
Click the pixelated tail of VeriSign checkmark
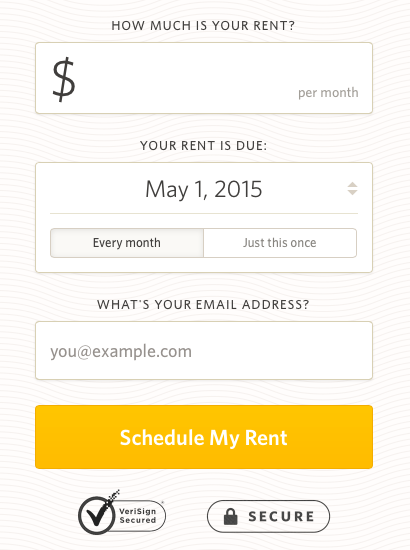pyautogui.click(x=113, y=496)
